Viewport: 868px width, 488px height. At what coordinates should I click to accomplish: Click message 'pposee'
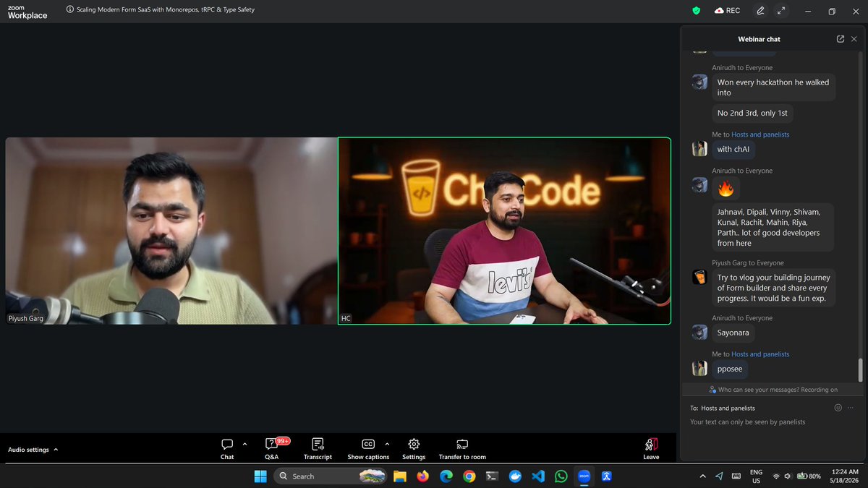pyautogui.click(x=729, y=369)
